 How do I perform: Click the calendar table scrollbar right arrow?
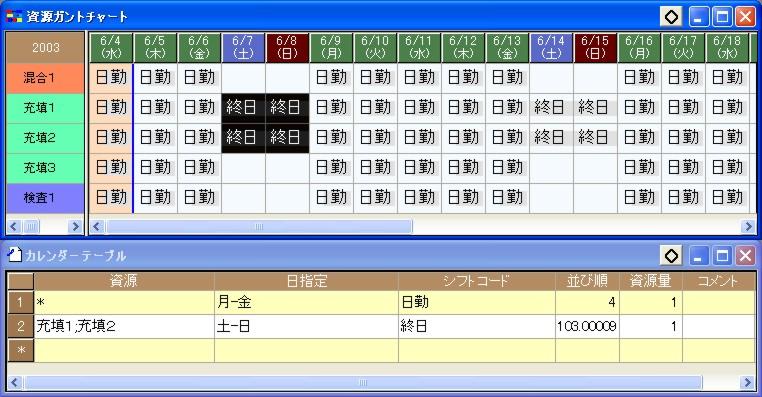pos(747,382)
